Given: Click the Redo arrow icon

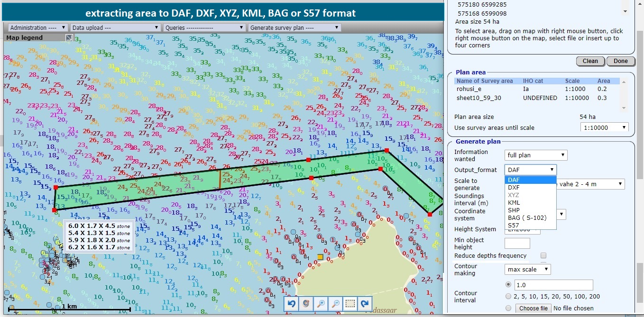Looking at the screenshot, I should pyautogui.click(x=365, y=304).
